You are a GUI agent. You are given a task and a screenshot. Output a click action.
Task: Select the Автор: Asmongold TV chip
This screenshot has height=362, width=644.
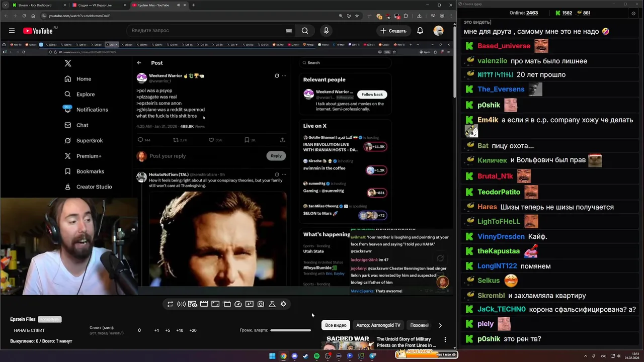[378, 325]
